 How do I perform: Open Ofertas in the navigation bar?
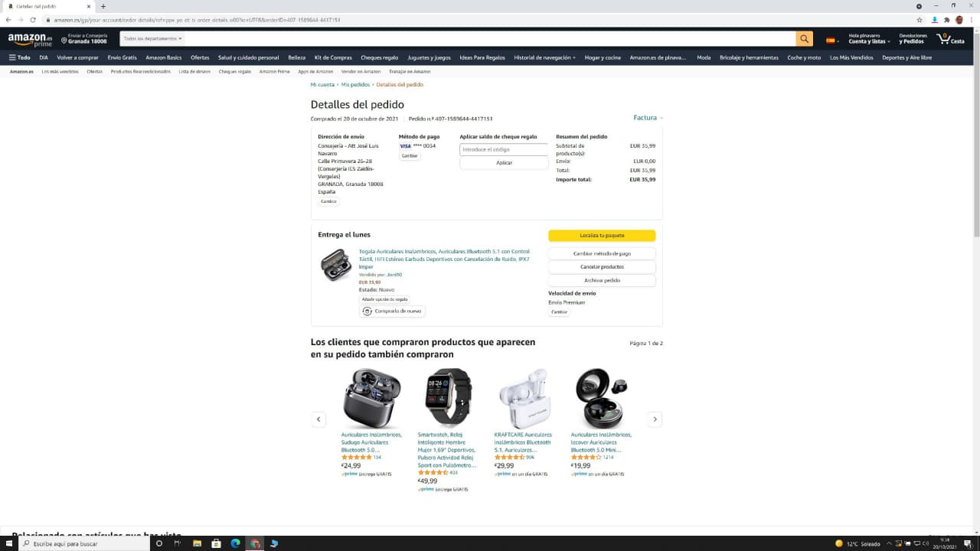[x=200, y=57]
